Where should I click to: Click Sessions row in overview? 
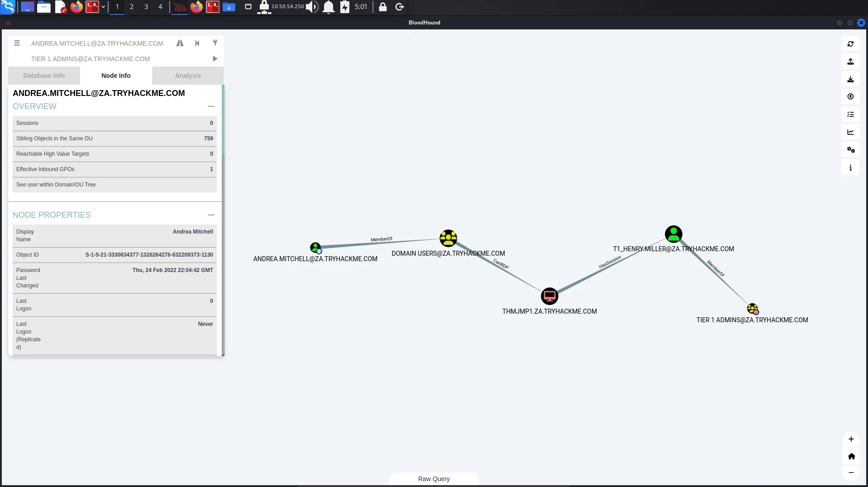pos(114,123)
